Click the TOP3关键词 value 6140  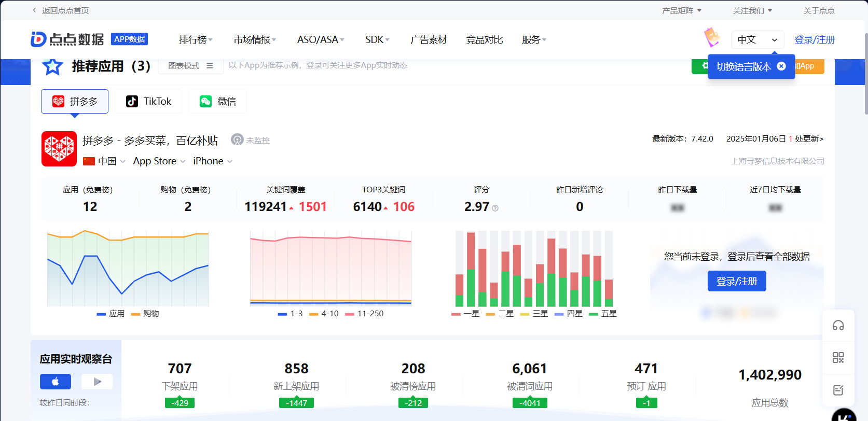click(367, 207)
